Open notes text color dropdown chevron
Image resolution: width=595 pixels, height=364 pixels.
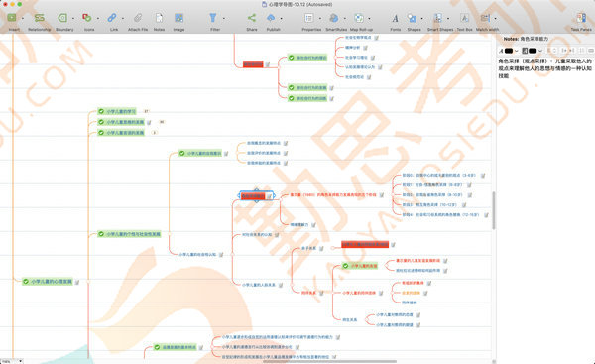click(x=516, y=51)
